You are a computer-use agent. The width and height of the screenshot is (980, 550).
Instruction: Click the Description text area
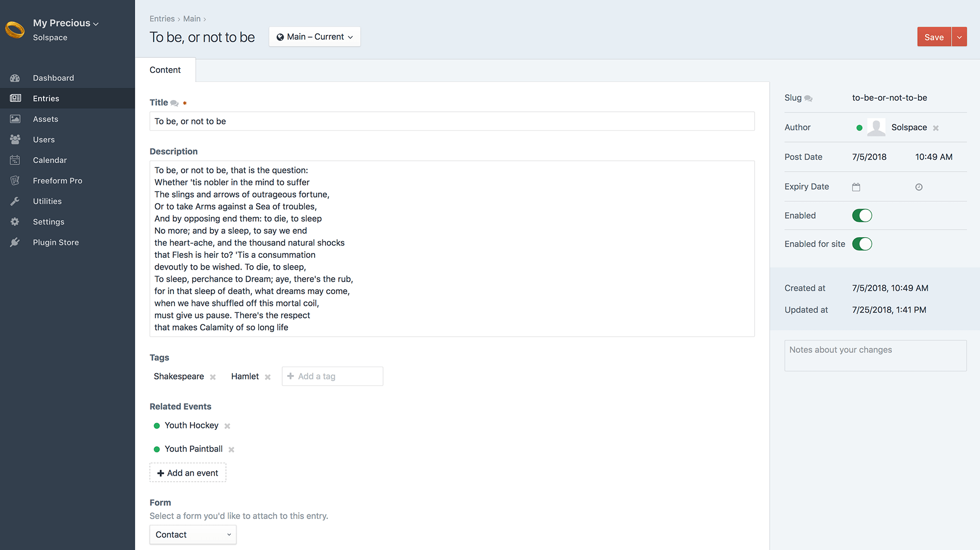[x=452, y=249]
